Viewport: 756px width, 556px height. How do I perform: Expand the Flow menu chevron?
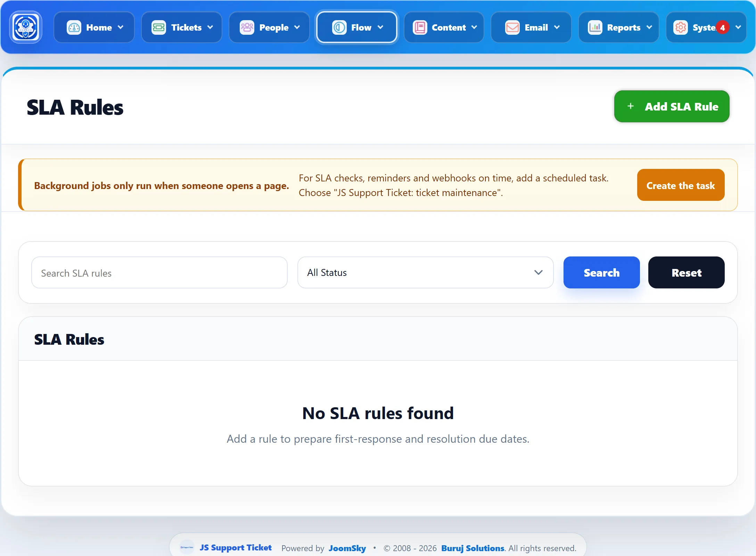380,27
